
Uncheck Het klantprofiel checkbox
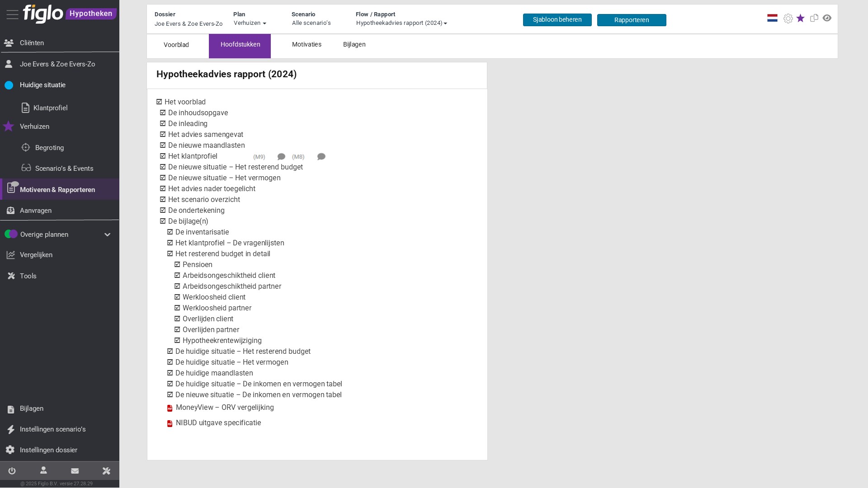click(x=163, y=156)
